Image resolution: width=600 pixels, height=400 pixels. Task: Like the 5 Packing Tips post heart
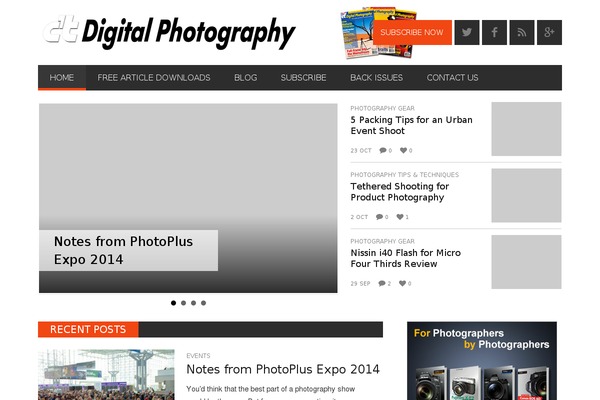[403, 150]
